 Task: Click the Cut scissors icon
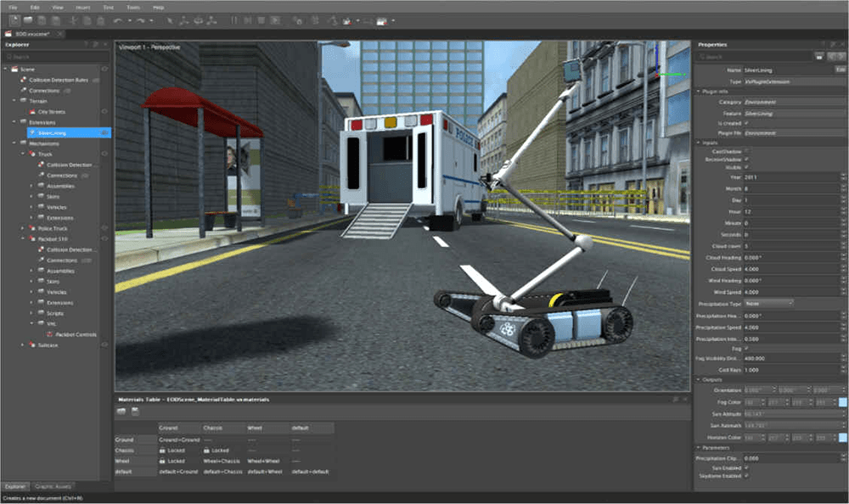coord(74,20)
